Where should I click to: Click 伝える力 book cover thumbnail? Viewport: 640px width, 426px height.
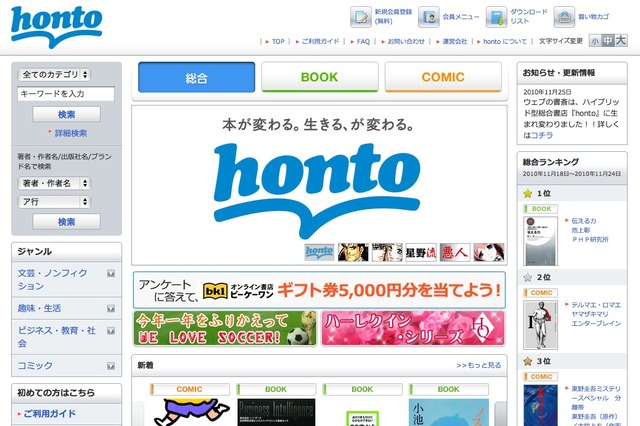click(x=540, y=241)
